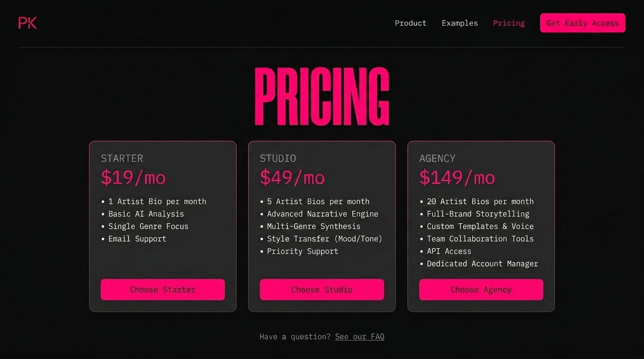Click the Choose Starter button
The height and width of the screenshot is (359, 644).
click(162, 289)
